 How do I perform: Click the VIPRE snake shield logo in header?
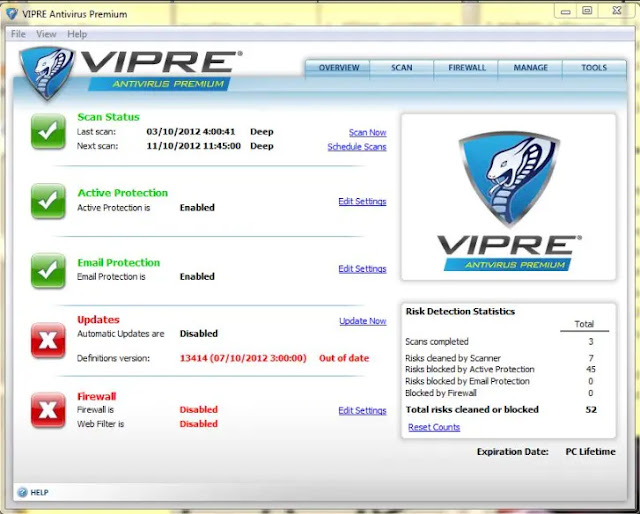[x=47, y=73]
